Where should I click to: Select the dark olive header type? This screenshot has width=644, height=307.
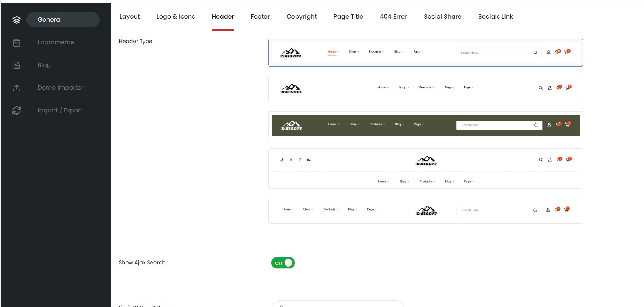coord(425,125)
